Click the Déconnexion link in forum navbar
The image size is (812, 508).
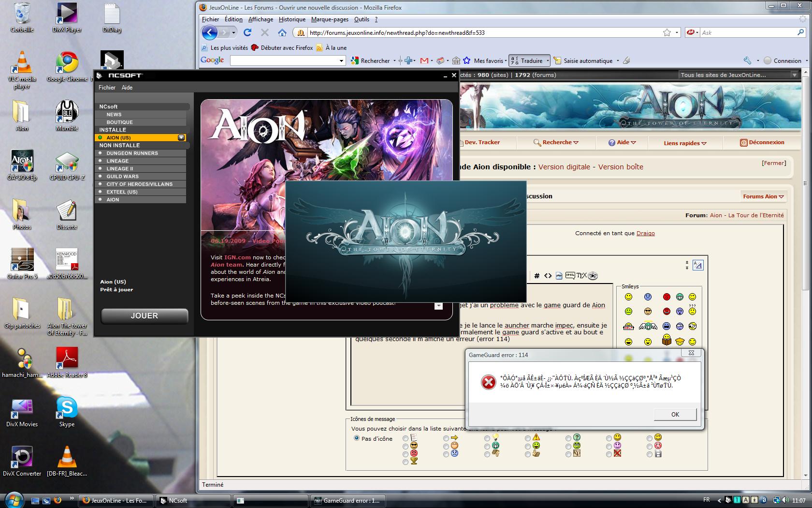tap(762, 142)
